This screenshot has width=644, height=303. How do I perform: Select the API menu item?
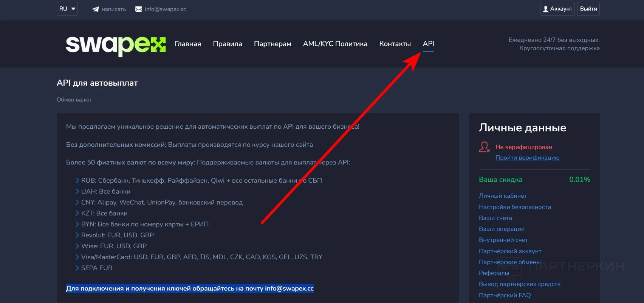click(429, 44)
